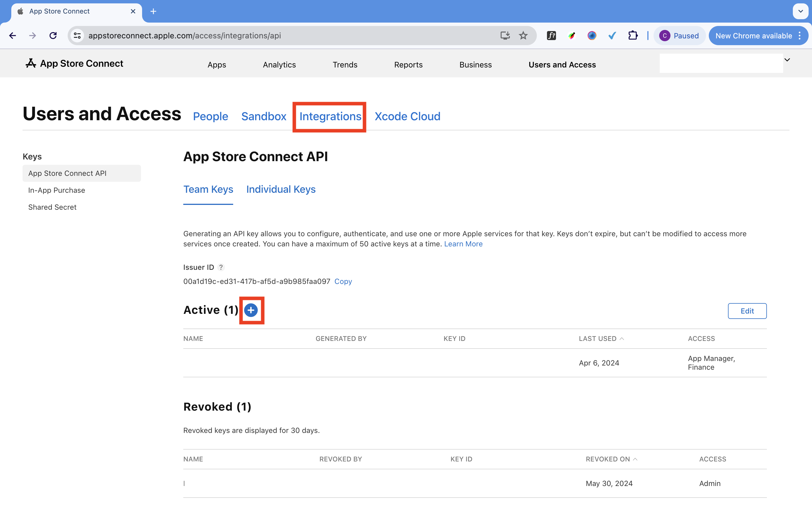Select In-App Purchase in sidebar
The image size is (812, 508).
[x=56, y=190]
